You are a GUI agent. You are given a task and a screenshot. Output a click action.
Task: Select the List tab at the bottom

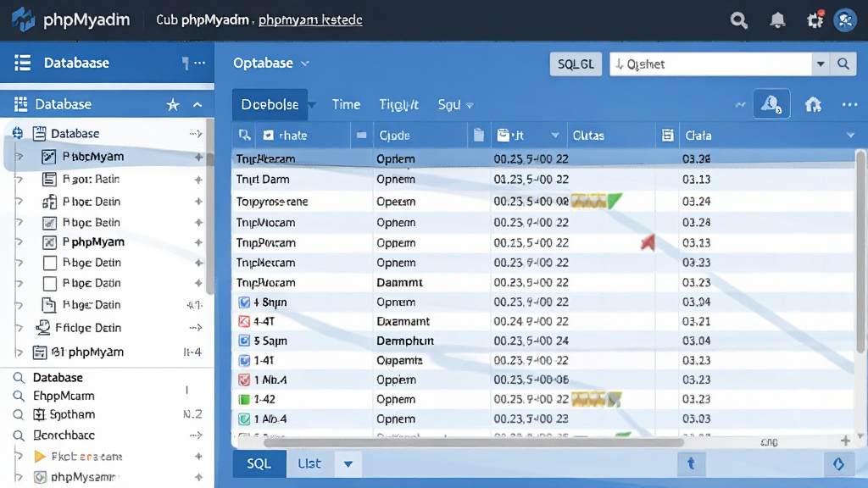(x=309, y=463)
